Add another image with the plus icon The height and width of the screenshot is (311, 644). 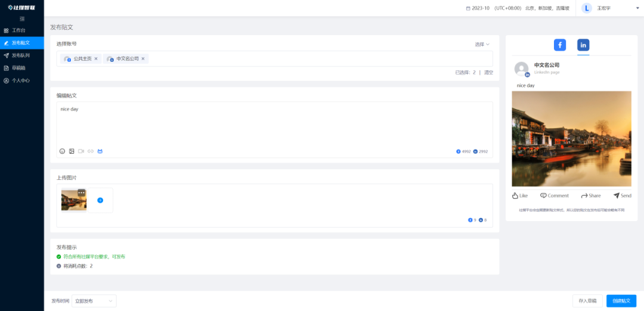(x=100, y=200)
